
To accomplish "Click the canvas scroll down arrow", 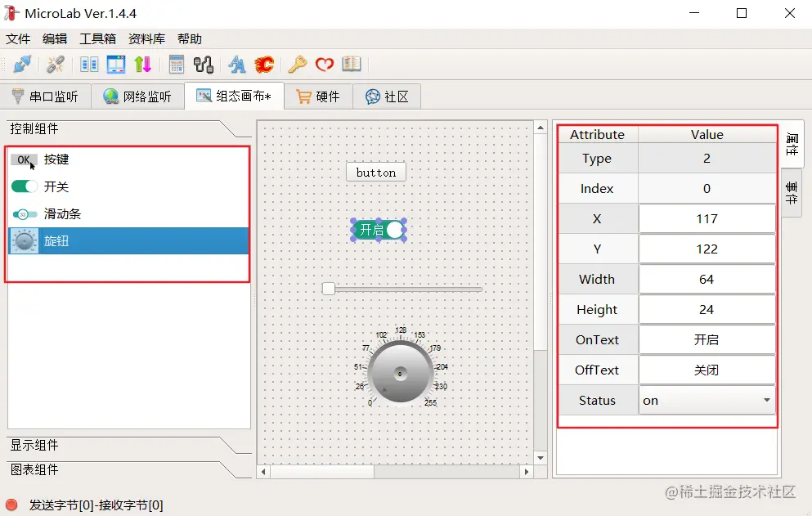I will click(x=541, y=458).
